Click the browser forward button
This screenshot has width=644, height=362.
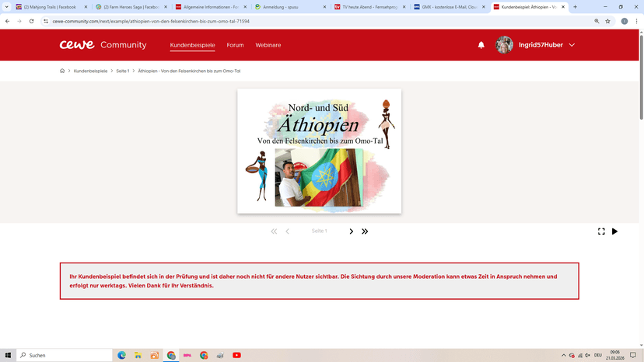click(19, 21)
